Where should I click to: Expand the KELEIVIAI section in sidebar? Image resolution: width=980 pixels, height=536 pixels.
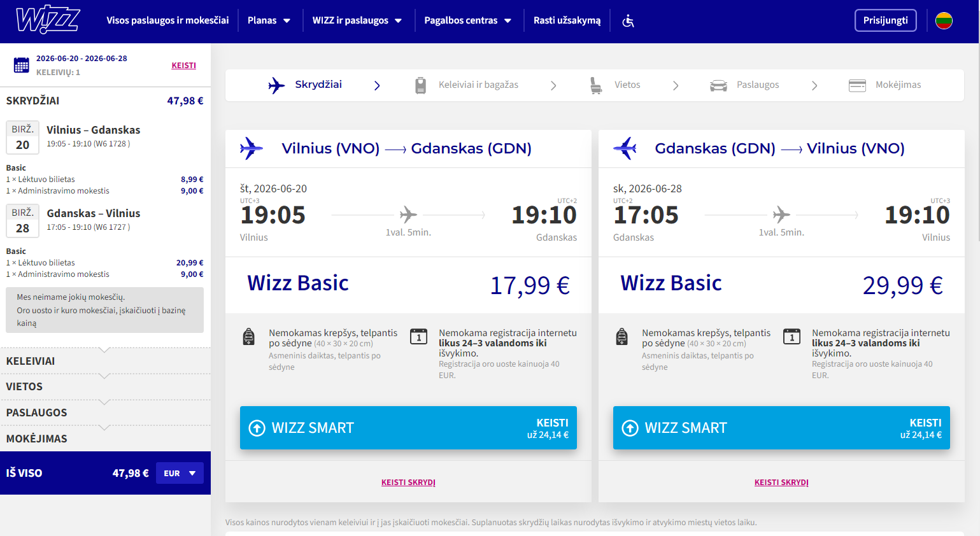point(31,361)
